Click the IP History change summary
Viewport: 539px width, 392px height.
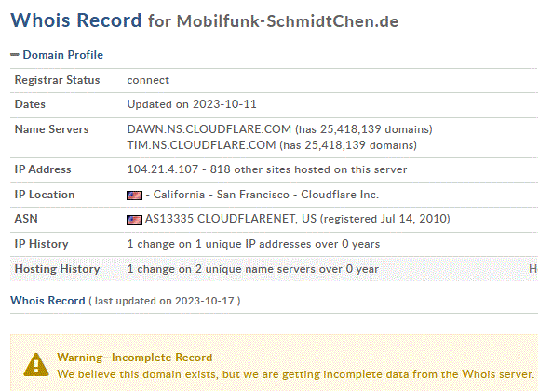click(x=253, y=244)
